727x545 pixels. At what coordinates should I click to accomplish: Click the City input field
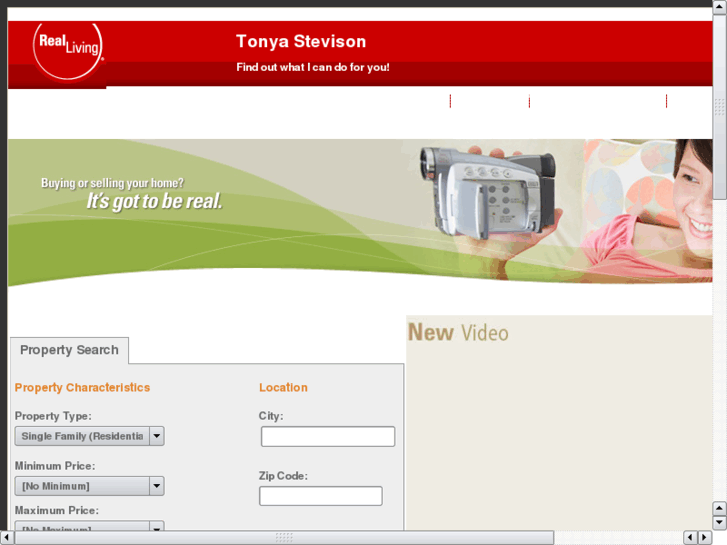(328, 436)
